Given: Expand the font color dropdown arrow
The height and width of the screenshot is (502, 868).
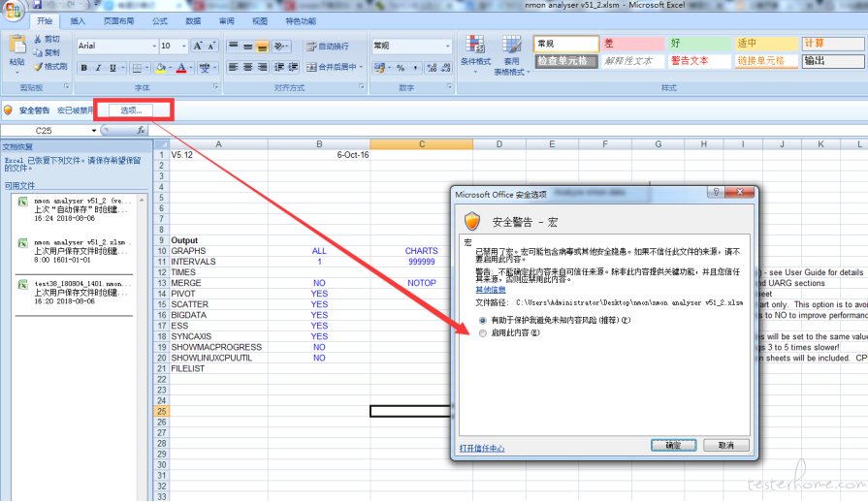Looking at the screenshot, I should (x=191, y=68).
